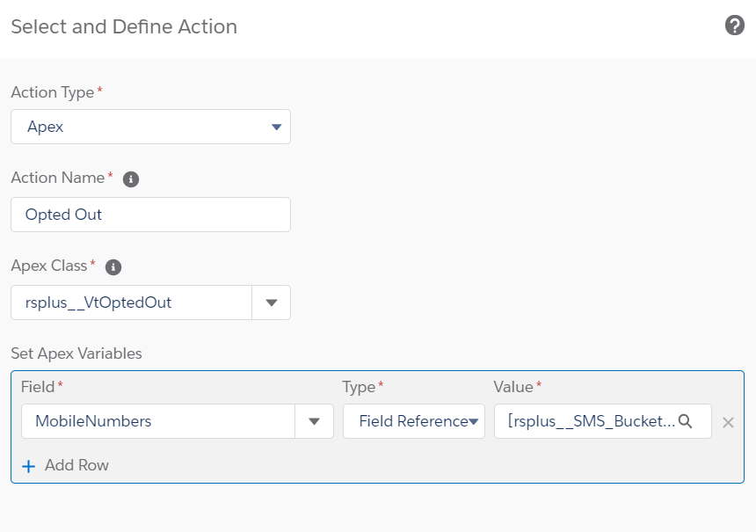Click the Add Row link text
Viewport: 756px width, 532px height.
point(76,465)
